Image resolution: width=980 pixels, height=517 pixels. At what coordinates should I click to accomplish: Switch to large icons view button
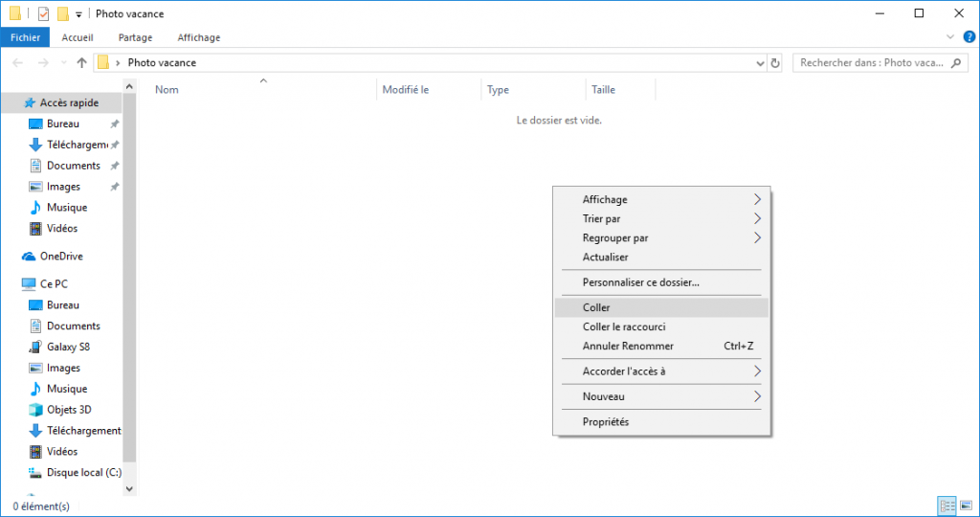click(x=966, y=506)
